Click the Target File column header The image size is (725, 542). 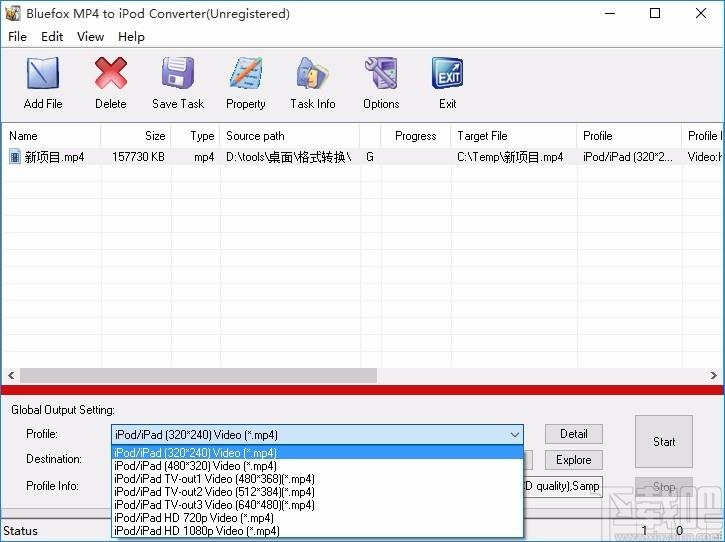[x=514, y=136]
